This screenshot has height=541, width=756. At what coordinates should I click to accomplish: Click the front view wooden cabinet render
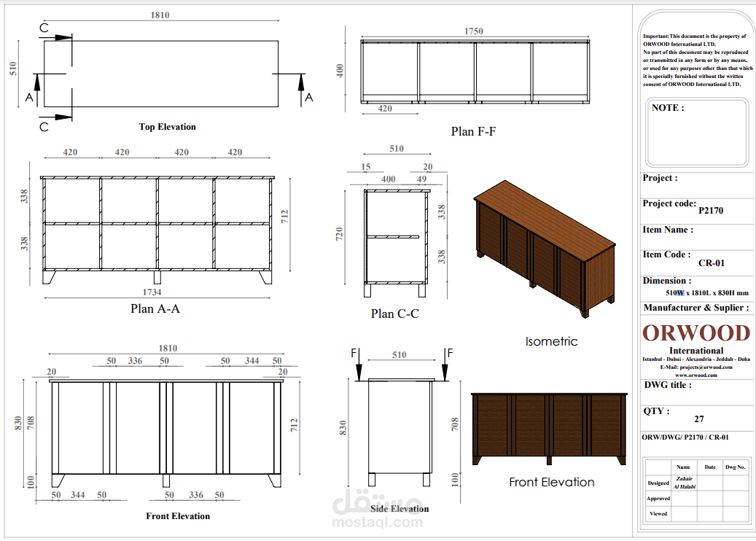tap(549, 429)
